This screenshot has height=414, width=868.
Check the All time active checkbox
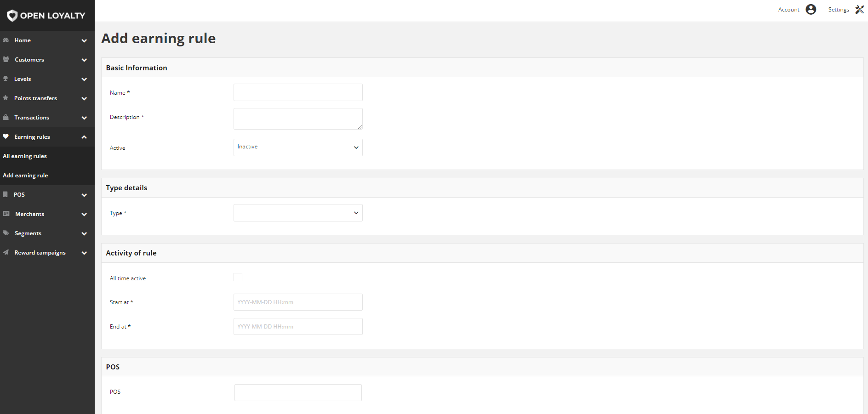[x=238, y=277]
